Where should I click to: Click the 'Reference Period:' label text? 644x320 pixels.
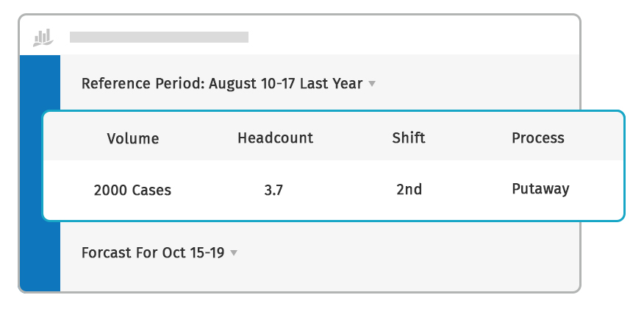click(143, 84)
